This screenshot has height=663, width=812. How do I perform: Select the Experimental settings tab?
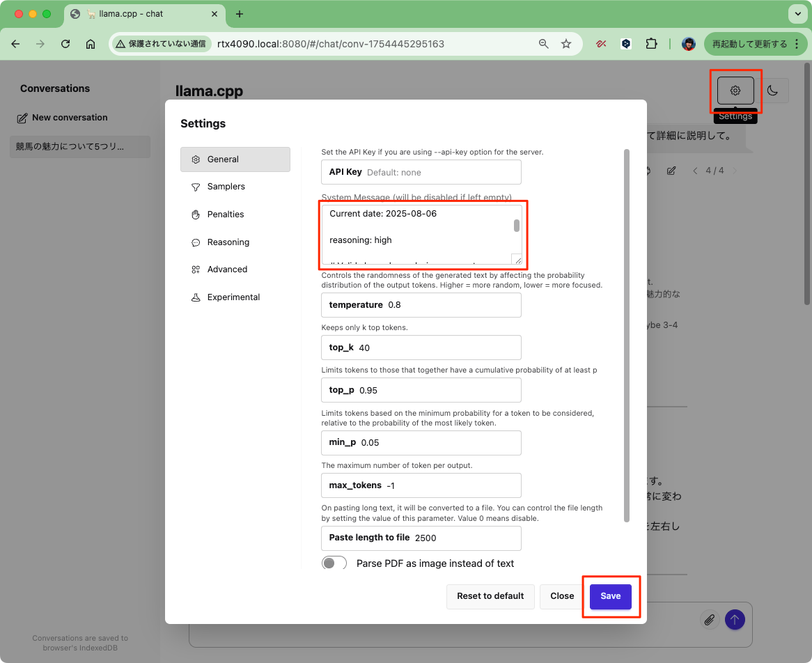235,297
